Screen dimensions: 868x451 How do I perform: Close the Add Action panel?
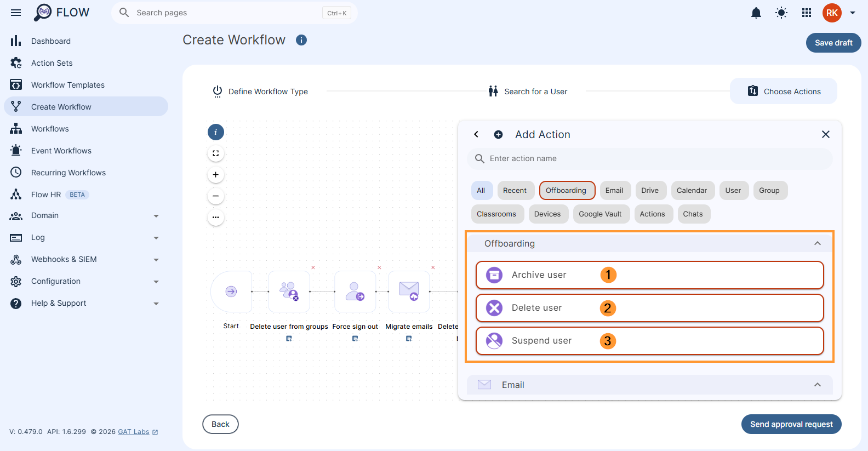(x=826, y=134)
